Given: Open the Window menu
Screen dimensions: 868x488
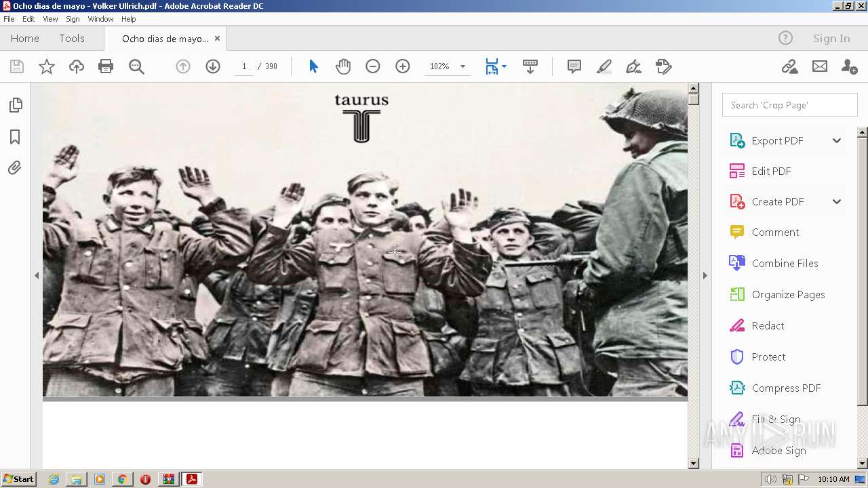Looking at the screenshot, I should [x=100, y=19].
